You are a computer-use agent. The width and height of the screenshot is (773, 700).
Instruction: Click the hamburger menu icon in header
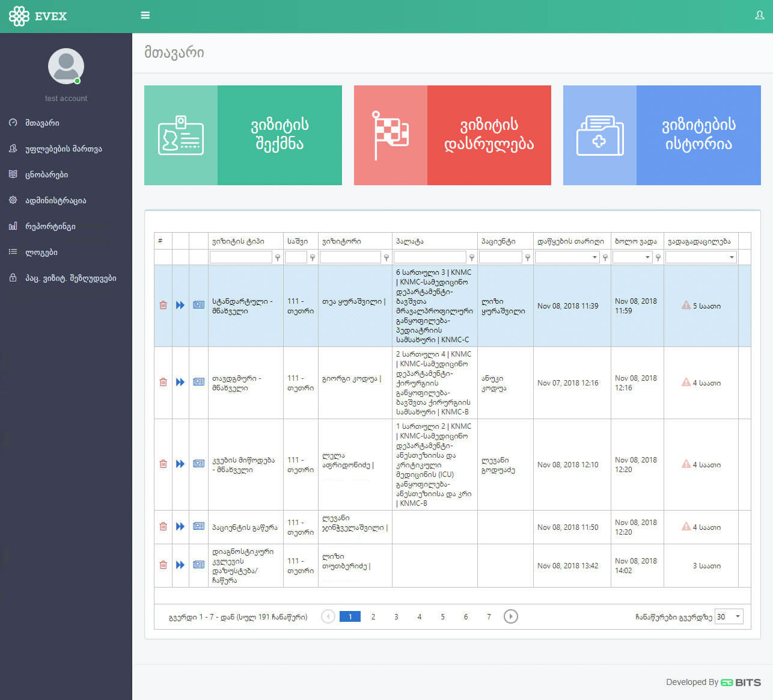click(x=145, y=16)
